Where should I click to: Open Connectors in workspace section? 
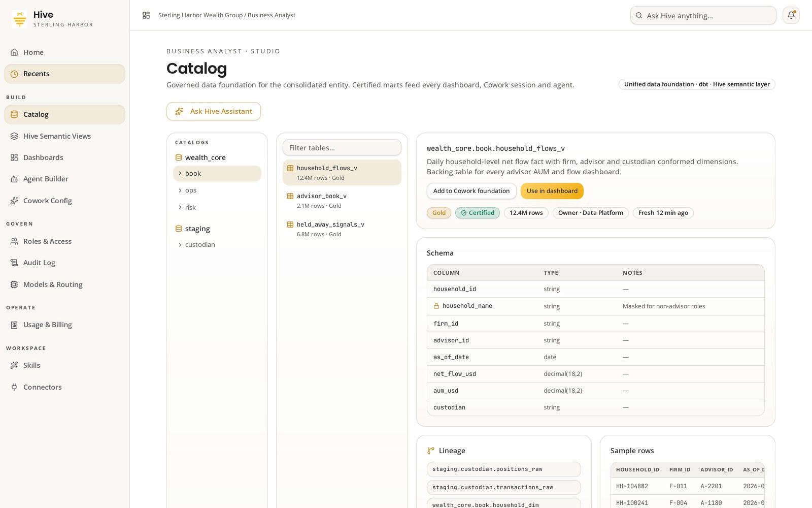(x=64, y=387)
